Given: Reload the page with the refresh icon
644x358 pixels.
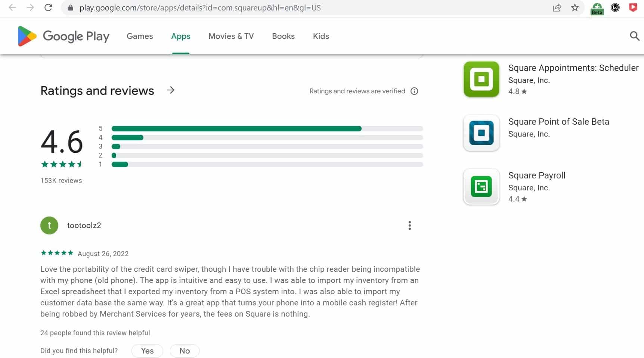Looking at the screenshot, I should [48, 7].
